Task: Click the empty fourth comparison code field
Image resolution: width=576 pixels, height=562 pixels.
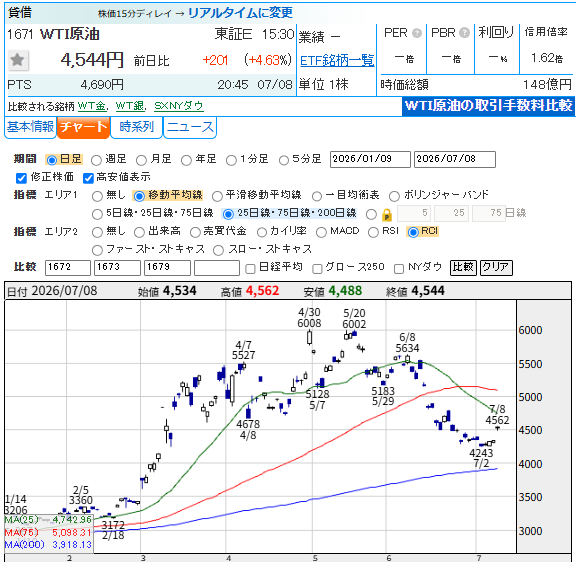Action: click(217, 268)
